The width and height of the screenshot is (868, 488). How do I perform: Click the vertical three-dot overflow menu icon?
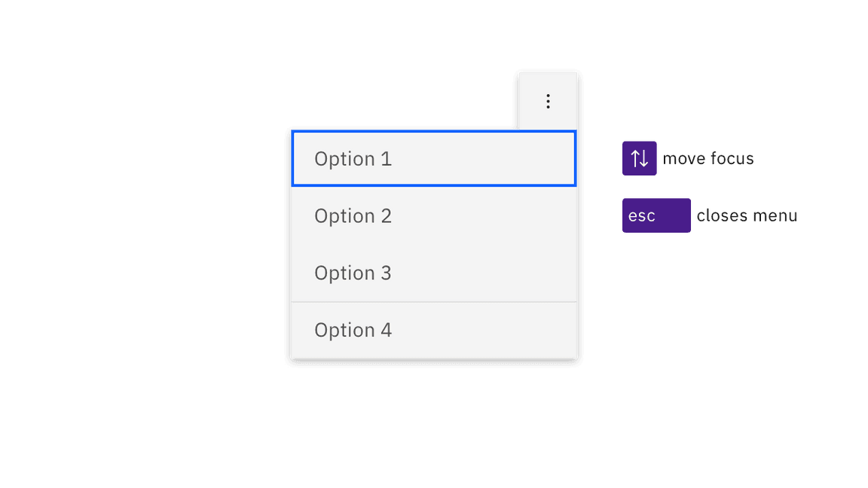[x=548, y=101]
